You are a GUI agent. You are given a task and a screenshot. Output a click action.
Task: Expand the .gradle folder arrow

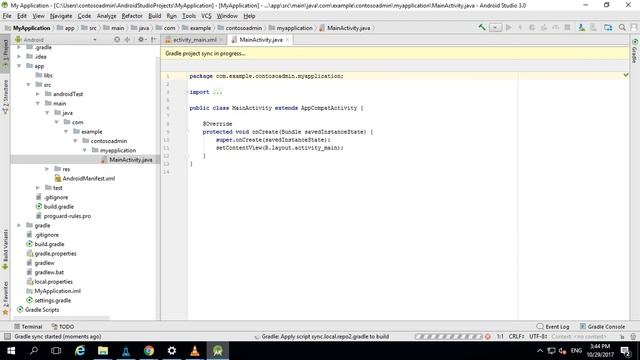[x=19, y=47]
